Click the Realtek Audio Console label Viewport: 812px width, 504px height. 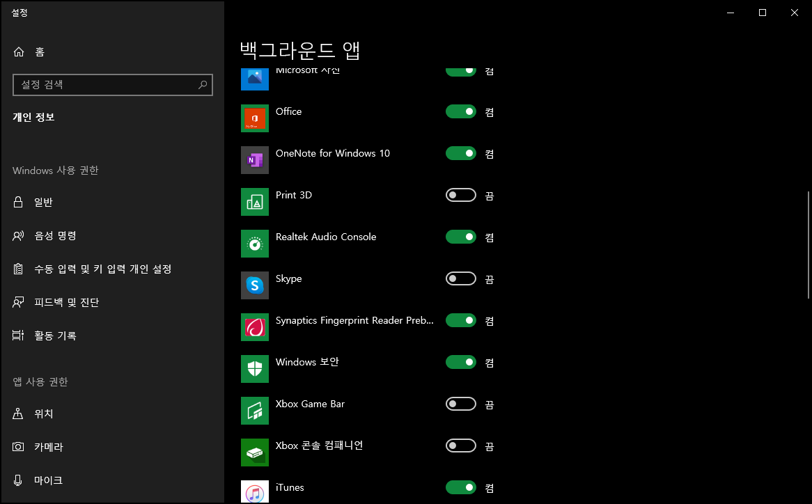[326, 237]
